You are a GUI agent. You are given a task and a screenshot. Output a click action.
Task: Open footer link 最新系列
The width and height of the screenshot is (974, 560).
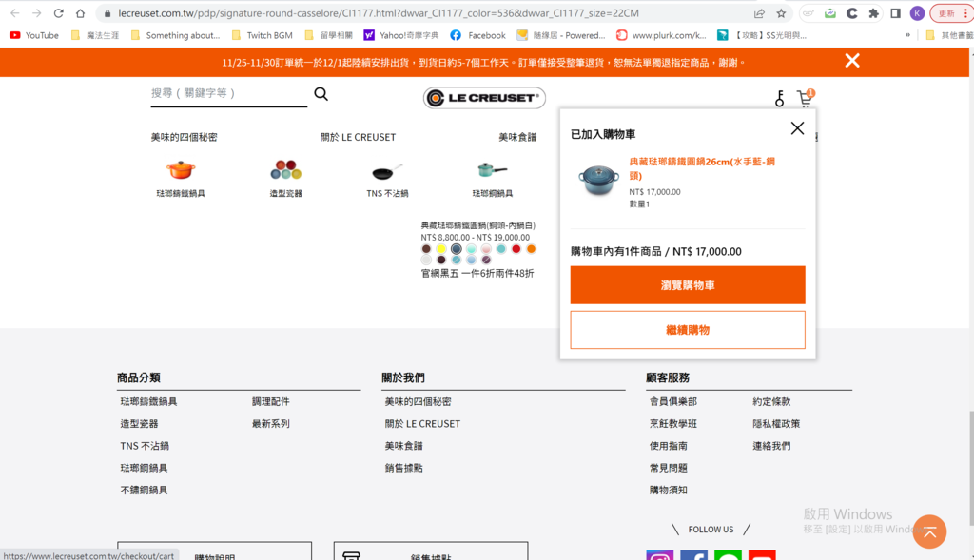point(271,423)
